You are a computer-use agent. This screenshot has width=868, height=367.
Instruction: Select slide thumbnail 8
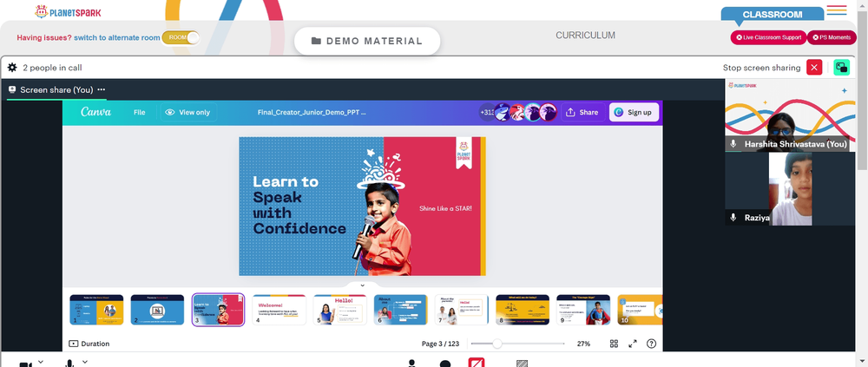[523, 310]
